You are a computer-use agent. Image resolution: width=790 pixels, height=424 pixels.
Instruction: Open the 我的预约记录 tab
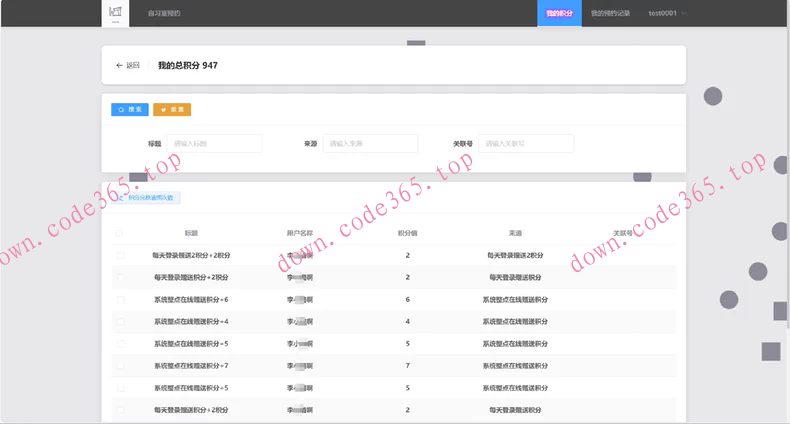(x=610, y=13)
